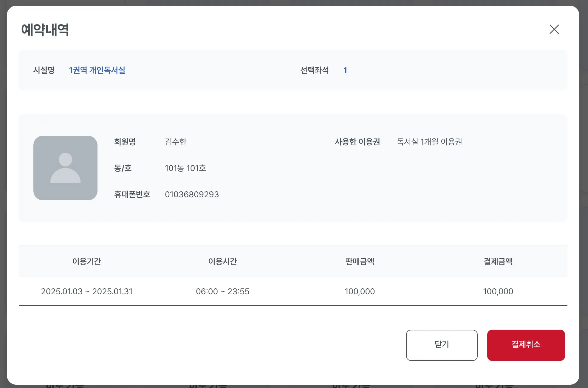Click the phone number 01036809293
The width and height of the screenshot is (588, 388).
click(x=192, y=194)
